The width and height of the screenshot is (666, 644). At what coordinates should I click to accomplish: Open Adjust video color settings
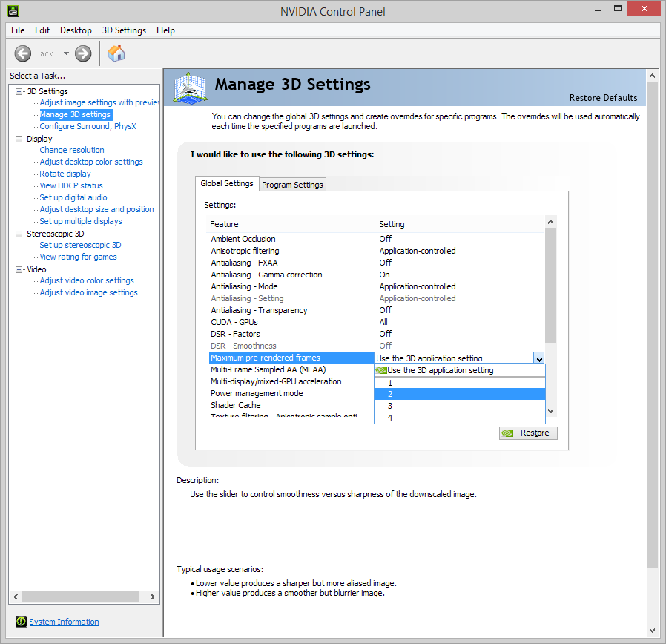coord(87,280)
